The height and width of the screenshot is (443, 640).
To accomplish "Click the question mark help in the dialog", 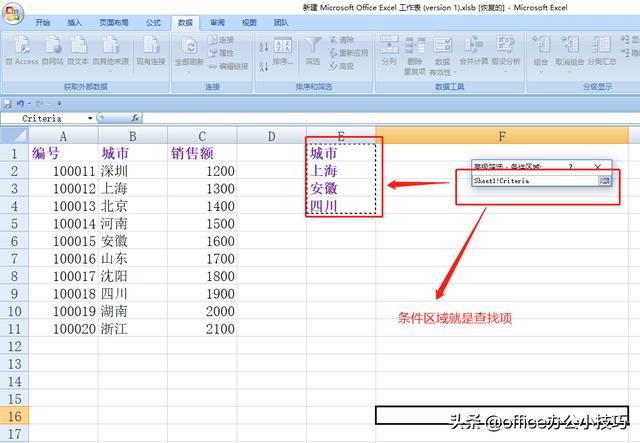I will coord(571,167).
